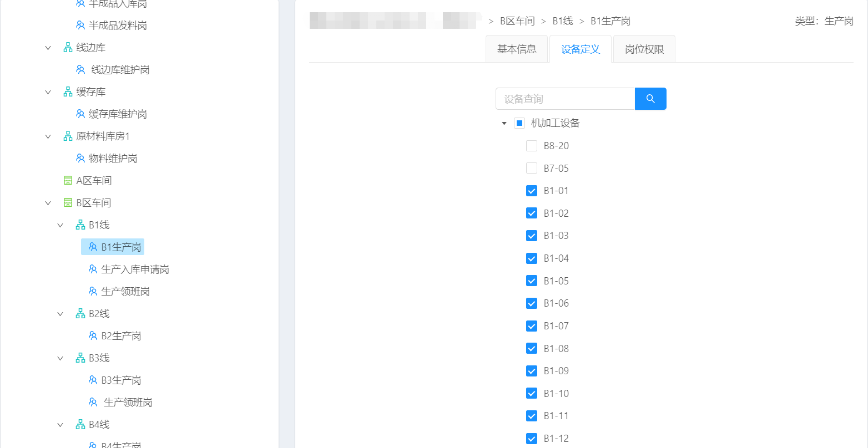The width and height of the screenshot is (868, 448).
Task: Collapse the B1线 node chevron
Action: tap(60, 225)
